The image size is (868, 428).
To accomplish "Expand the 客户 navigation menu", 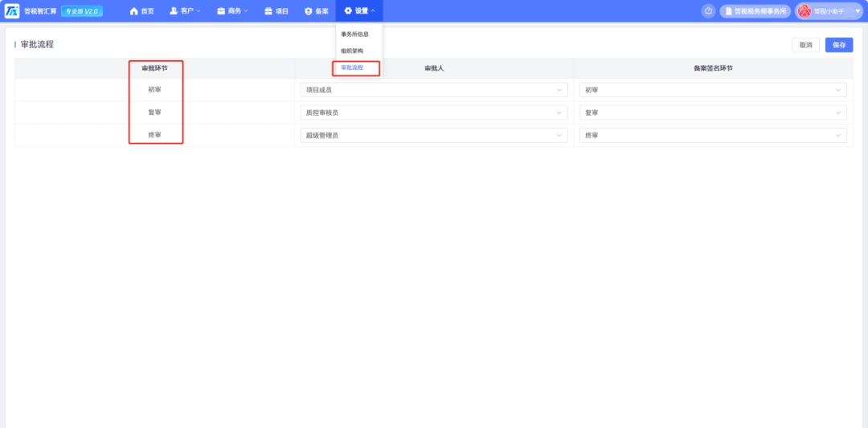I will (185, 11).
